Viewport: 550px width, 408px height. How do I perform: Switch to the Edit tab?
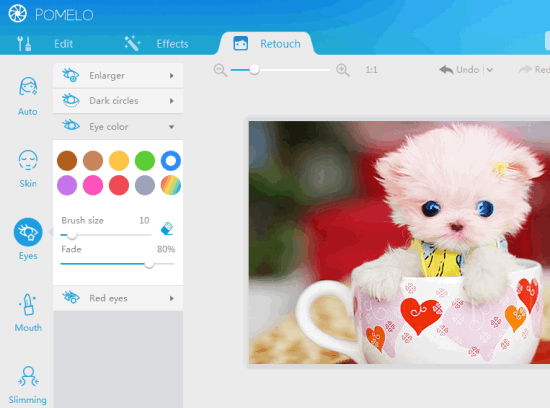click(x=63, y=44)
